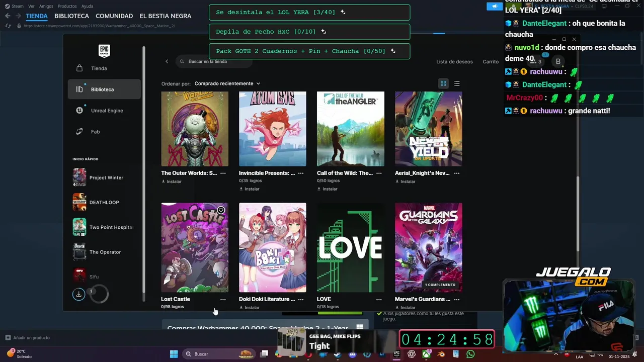Open more options for Aerial_Knight's Never Yield

pyautogui.click(x=457, y=173)
